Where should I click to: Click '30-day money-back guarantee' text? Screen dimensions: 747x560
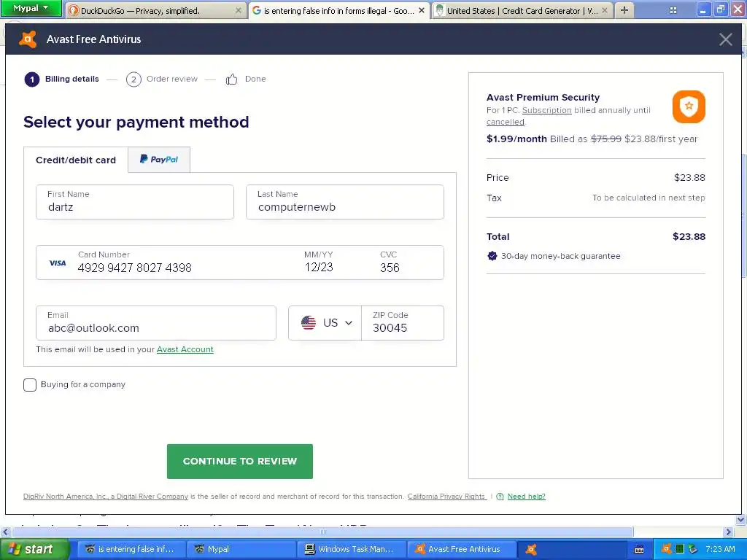click(x=561, y=256)
